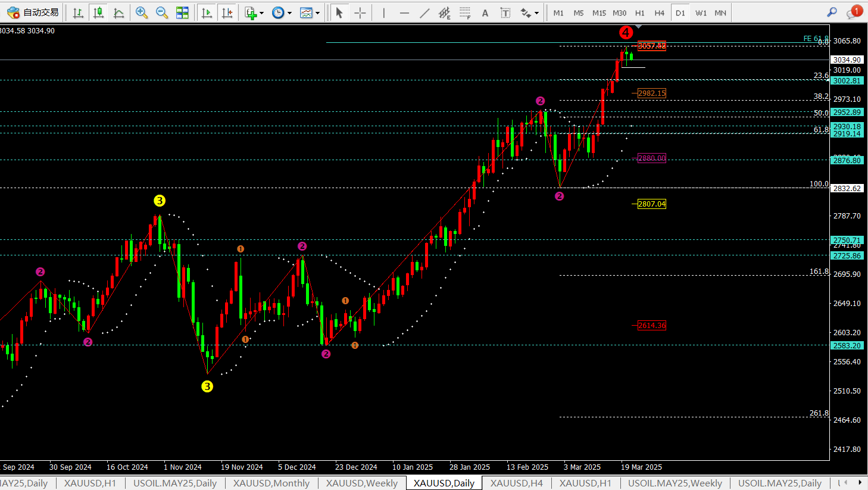
Task: Pick the text label 'A' tool
Action: coord(485,13)
